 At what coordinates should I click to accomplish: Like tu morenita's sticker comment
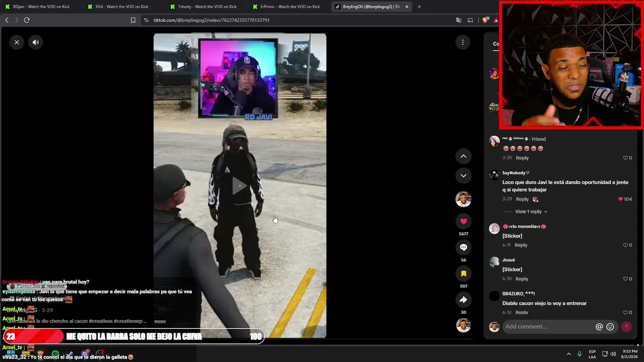click(x=627, y=245)
